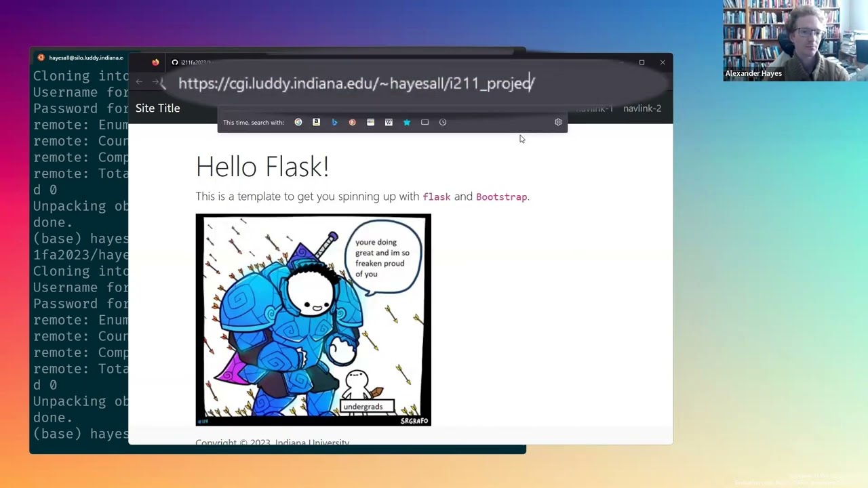The height and width of the screenshot is (488, 868).
Task: Search bookmarks using the star icon
Action: (407, 122)
